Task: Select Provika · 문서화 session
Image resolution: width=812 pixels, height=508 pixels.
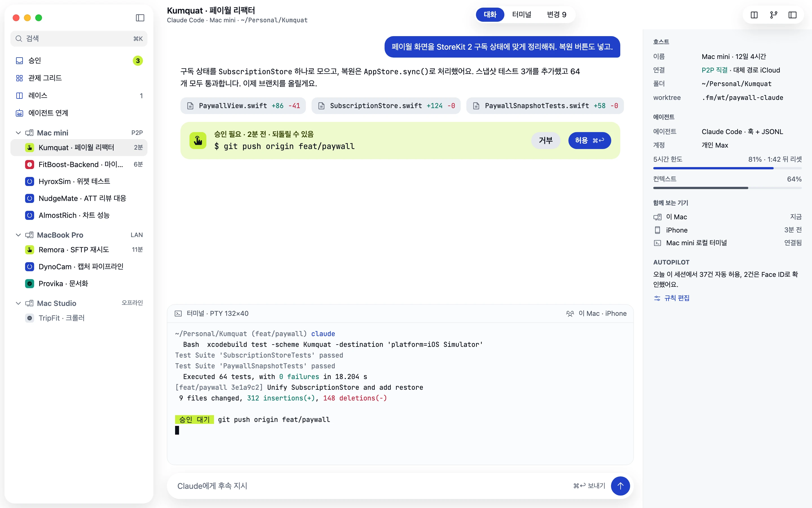Action: [x=79, y=284]
